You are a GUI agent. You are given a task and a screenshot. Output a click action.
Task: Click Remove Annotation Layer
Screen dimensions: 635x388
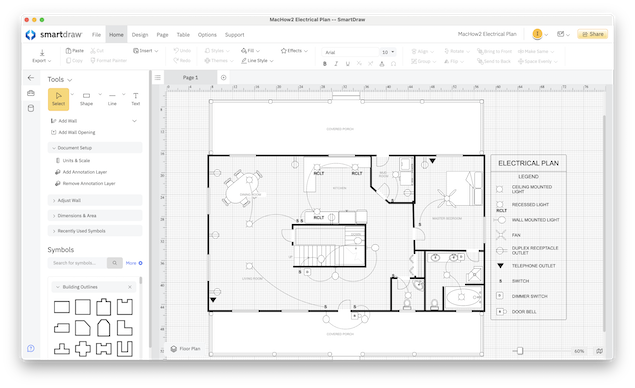85,183
